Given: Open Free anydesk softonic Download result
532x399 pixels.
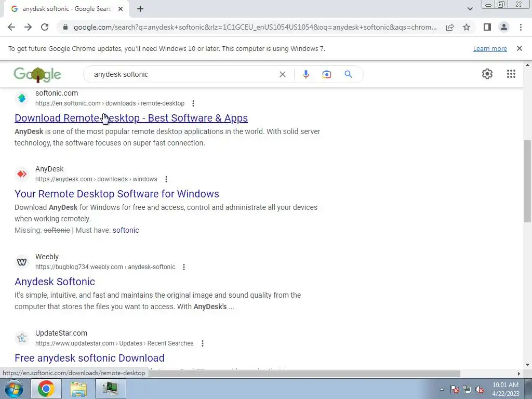Looking at the screenshot, I should (x=89, y=358).
